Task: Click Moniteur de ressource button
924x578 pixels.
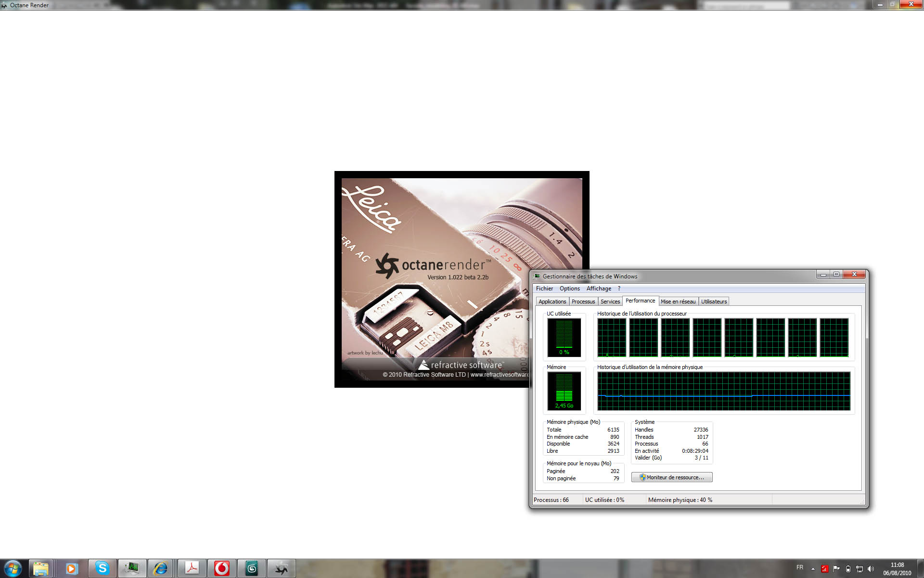Action: (672, 477)
